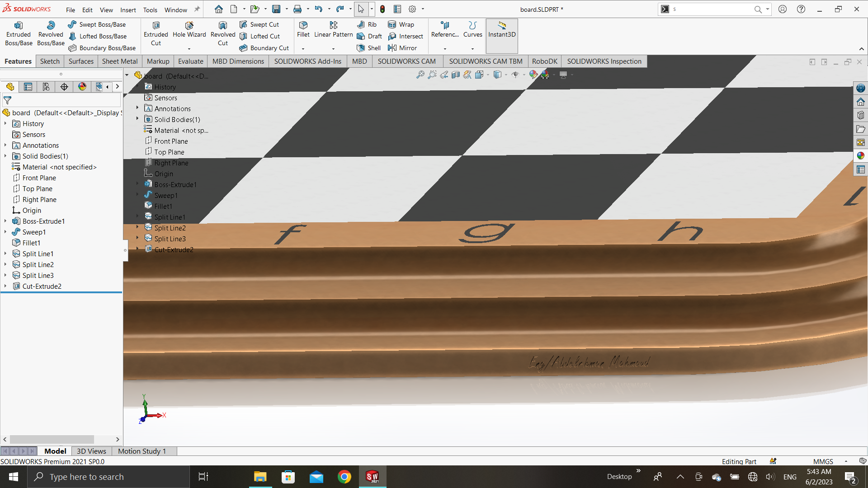Click the Fillet tool icon
The image size is (868, 488).
pos(303,25)
